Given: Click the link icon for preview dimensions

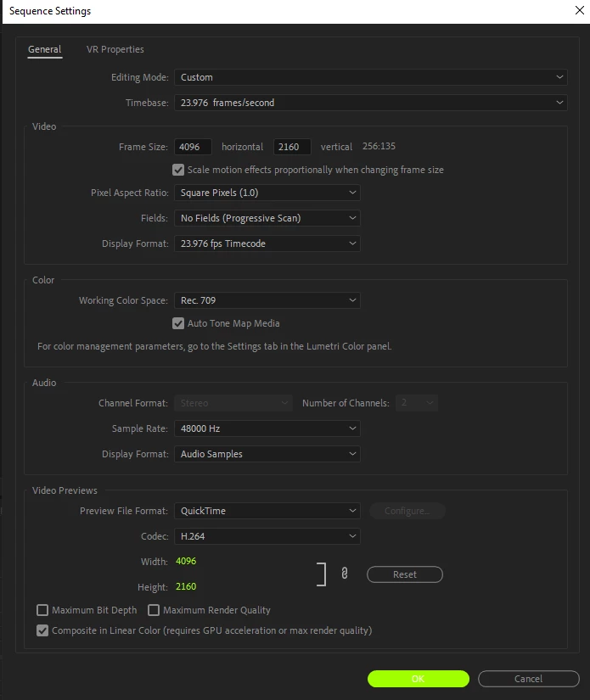Looking at the screenshot, I should point(345,574).
